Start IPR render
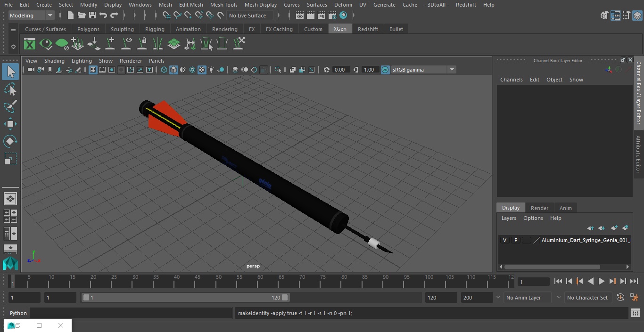This screenshot has width=644, height=332. point(322,16)
